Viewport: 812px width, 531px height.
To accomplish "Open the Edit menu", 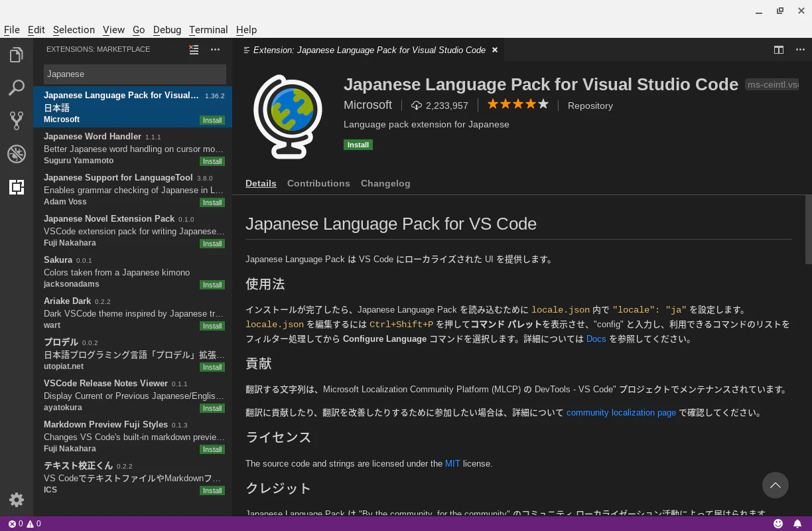I will (36, 30).
